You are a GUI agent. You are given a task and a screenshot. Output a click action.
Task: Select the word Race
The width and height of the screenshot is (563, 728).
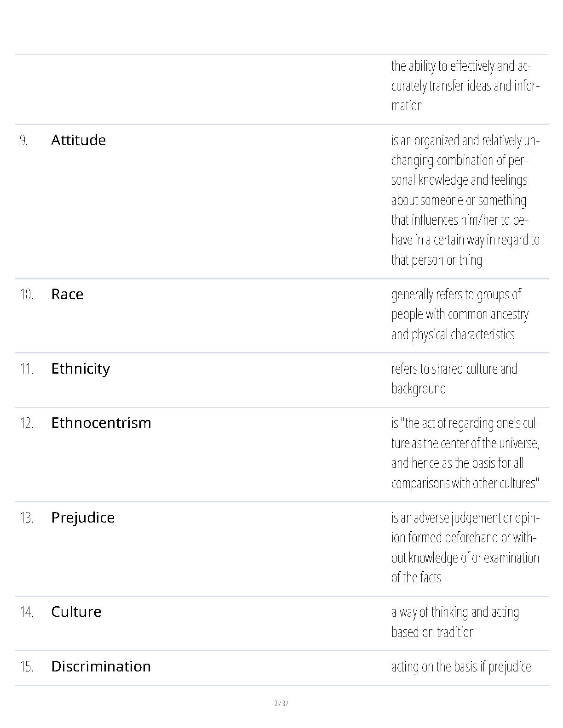click(x=67, y=294)
